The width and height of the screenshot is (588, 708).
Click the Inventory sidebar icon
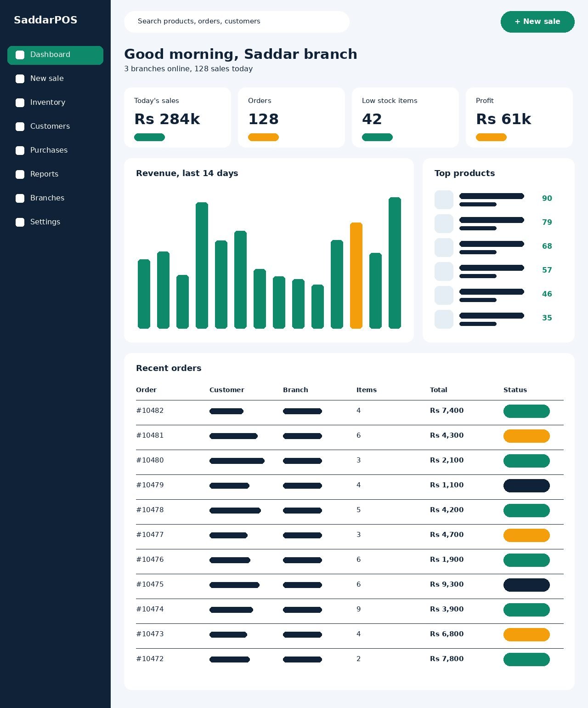pyautogui.click(x=20, y=103)
